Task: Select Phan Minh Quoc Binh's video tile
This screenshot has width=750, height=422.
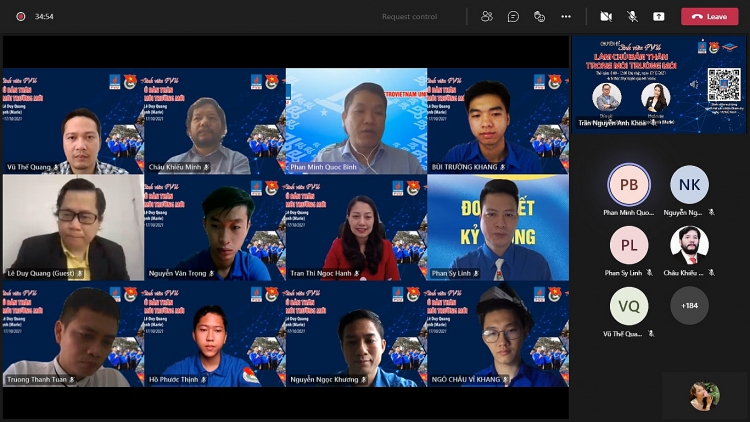Action: (x=357, y=122)
